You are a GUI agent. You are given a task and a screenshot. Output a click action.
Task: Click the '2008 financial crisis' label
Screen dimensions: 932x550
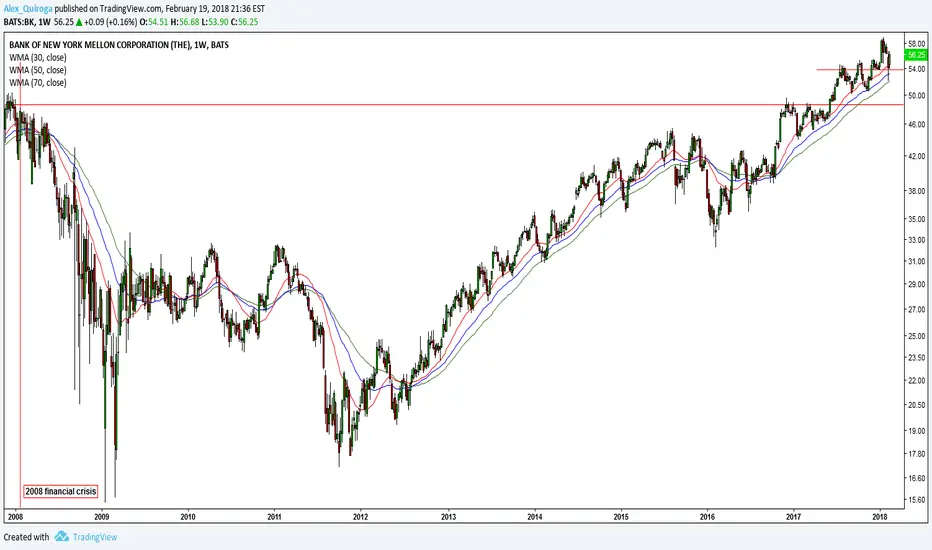61,491
